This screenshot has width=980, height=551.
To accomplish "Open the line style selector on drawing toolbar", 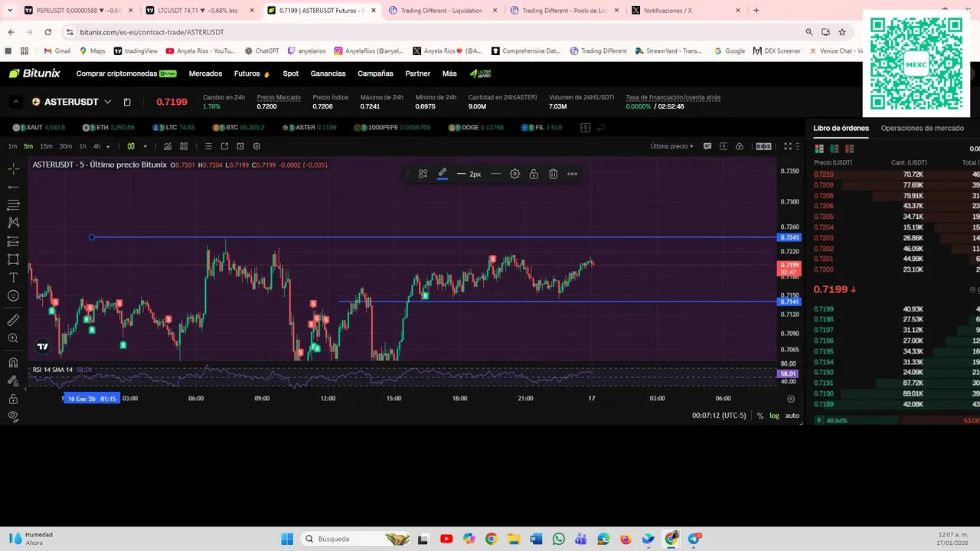I will coord(495,174).
